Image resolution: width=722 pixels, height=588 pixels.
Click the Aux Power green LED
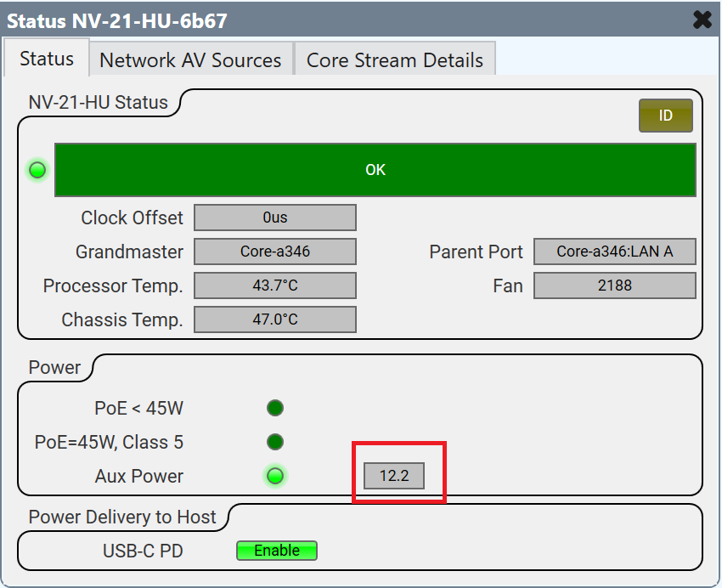(274, 476)
